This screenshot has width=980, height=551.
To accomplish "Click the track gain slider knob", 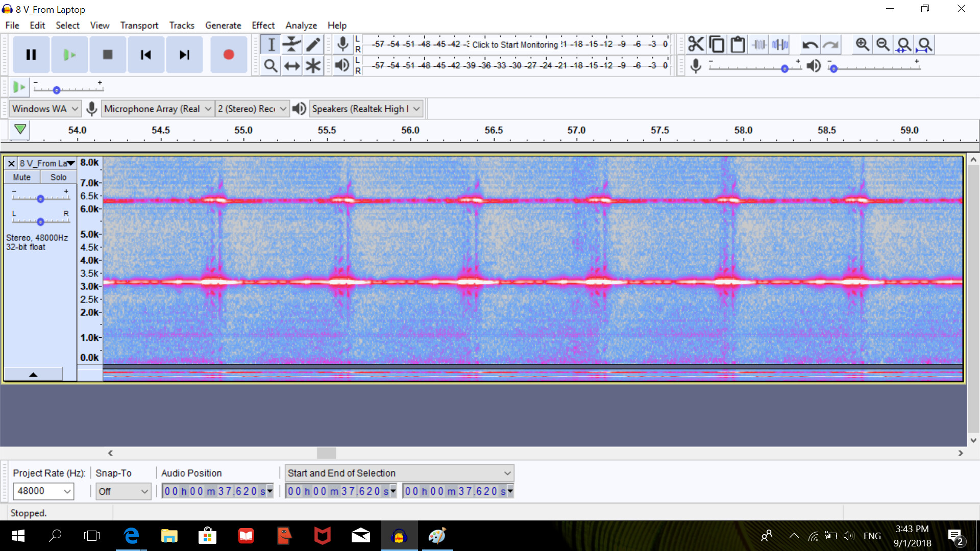I will click(40, 199).
